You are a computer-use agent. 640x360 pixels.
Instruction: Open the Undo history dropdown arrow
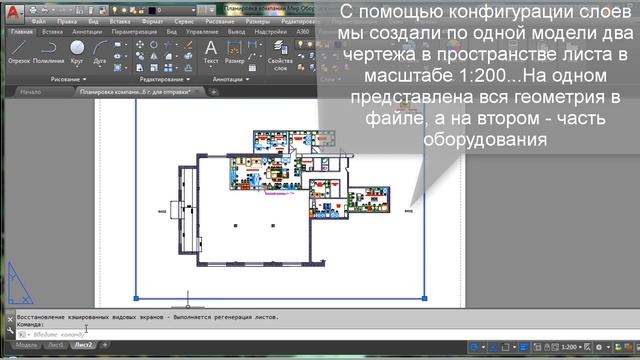53,10
